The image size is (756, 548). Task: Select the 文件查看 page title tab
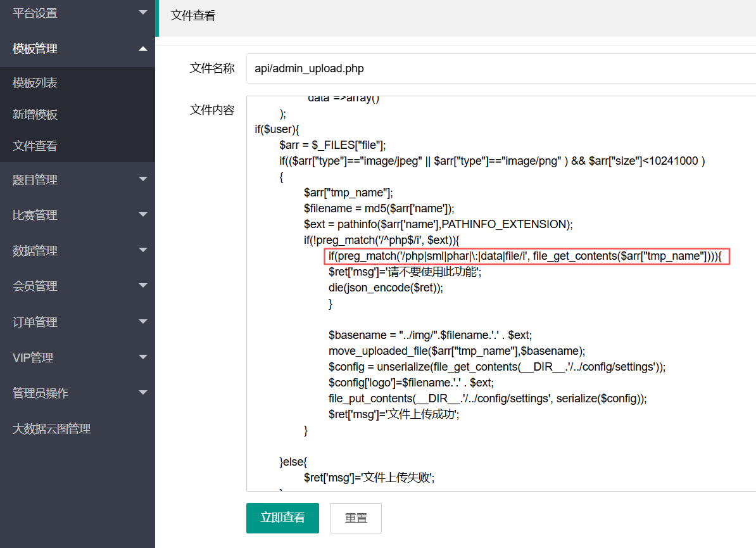click(193, 16)
